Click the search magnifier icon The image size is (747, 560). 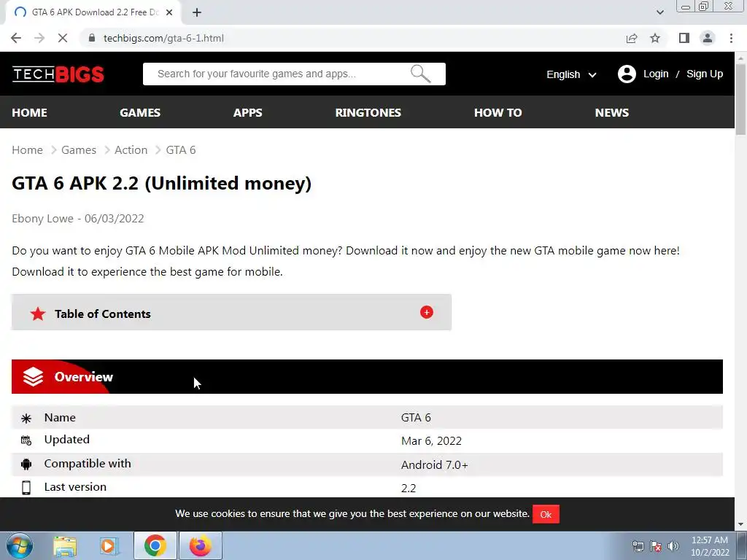click(420, 74)
